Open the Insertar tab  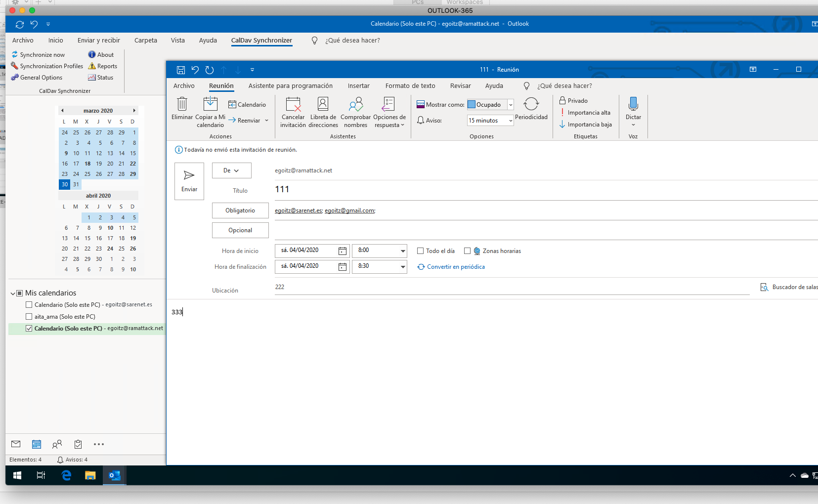tap(358, 86)
